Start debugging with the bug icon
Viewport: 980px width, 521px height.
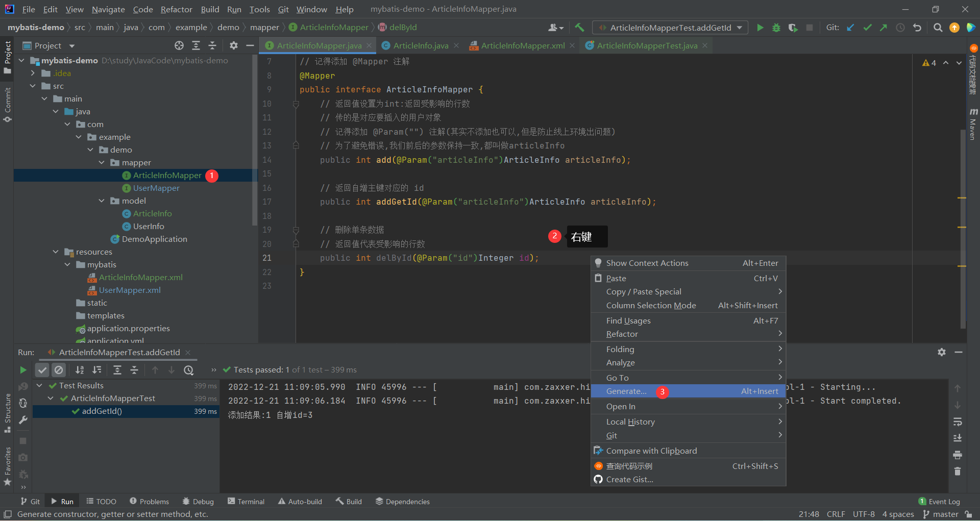(776, 28)
